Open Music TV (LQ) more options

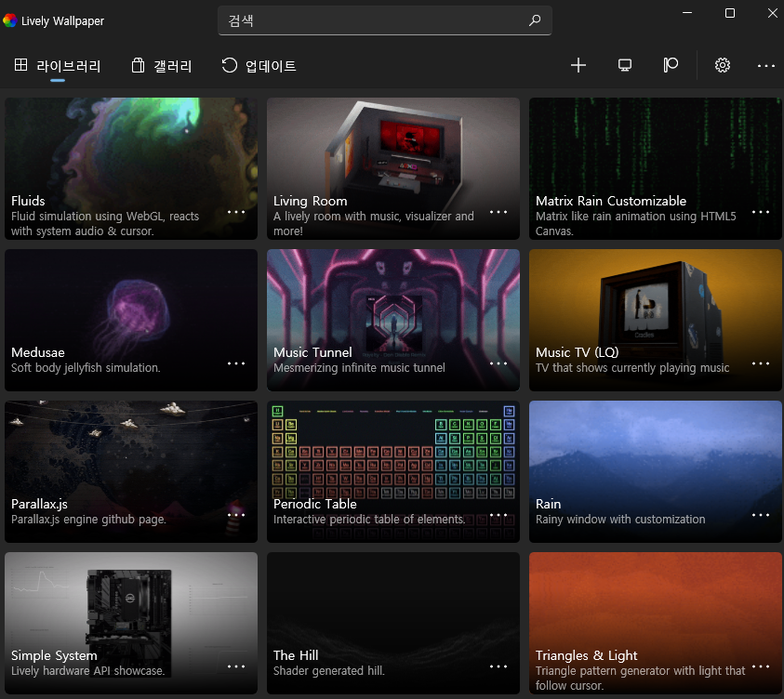(761, 363)
